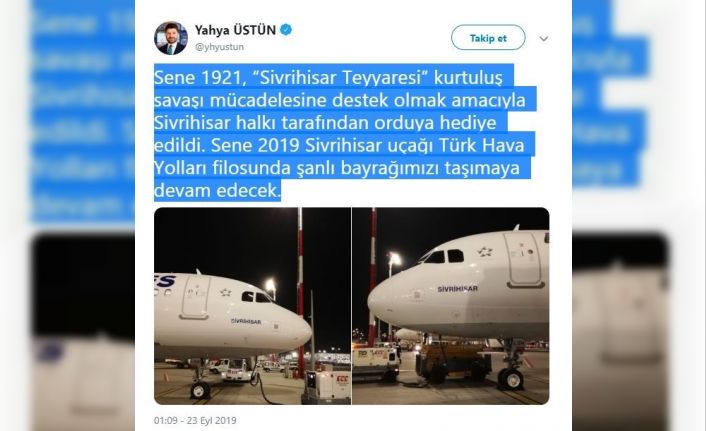Click the highlighted words "devam edecek."

pyautogui.click(x=217, y=191)
